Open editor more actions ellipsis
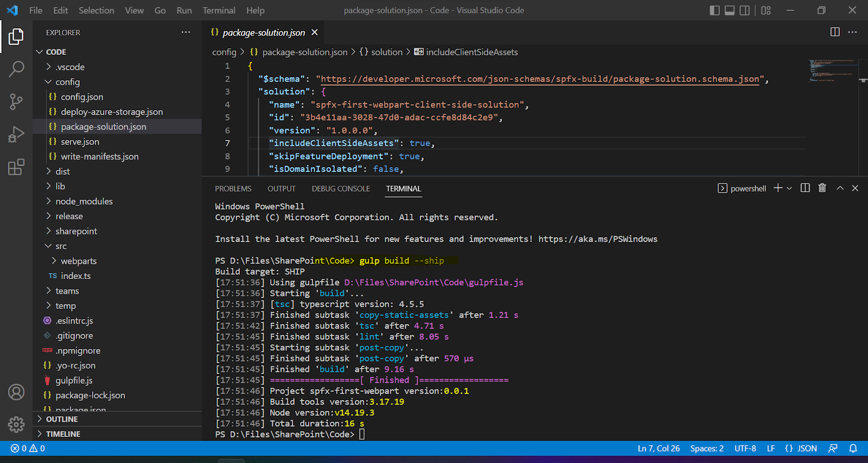868x463 pixels. [852, 32]
